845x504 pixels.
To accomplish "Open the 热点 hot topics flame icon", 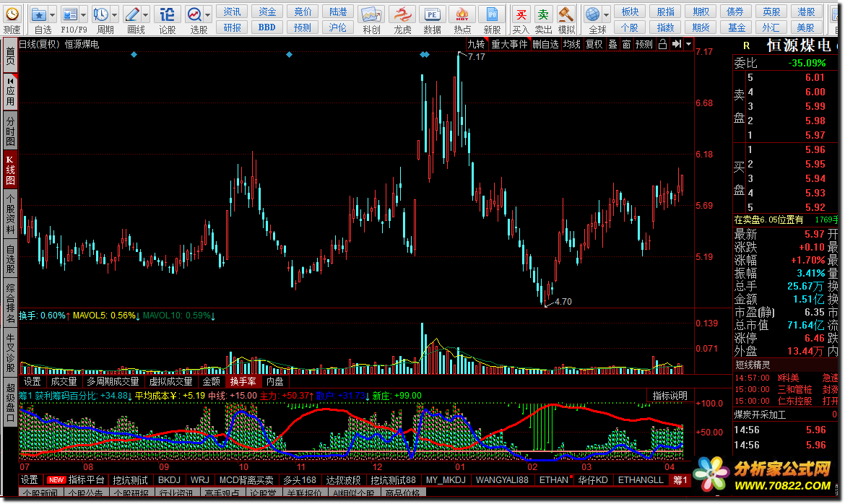I will 461,14.
